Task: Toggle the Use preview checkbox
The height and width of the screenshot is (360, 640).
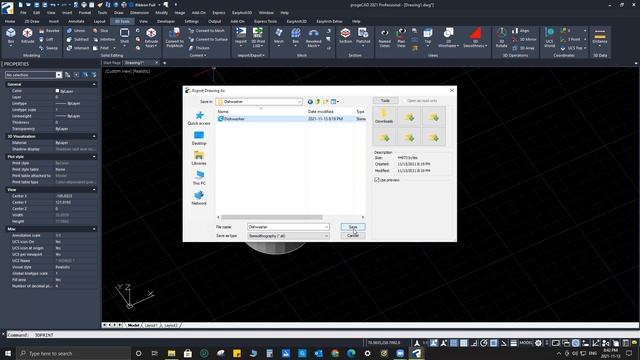Action: tap(377, 180)
